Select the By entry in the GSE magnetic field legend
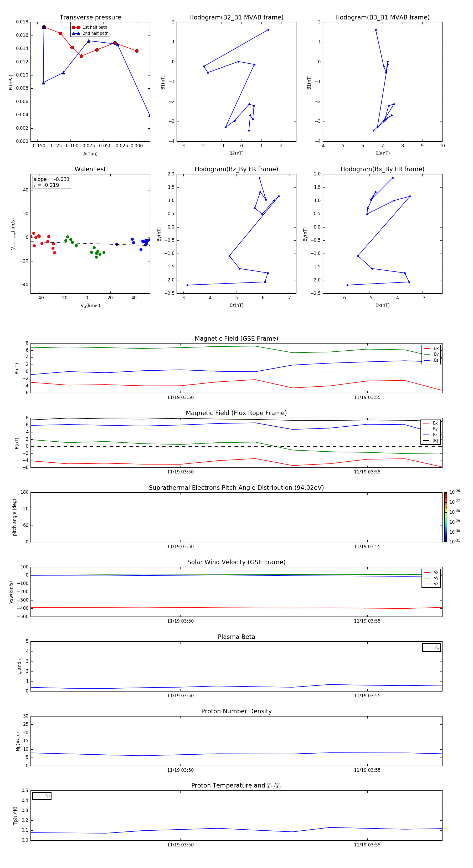This screenshot has height=868, width=473. pyautogui.click(x=431, y=355)
